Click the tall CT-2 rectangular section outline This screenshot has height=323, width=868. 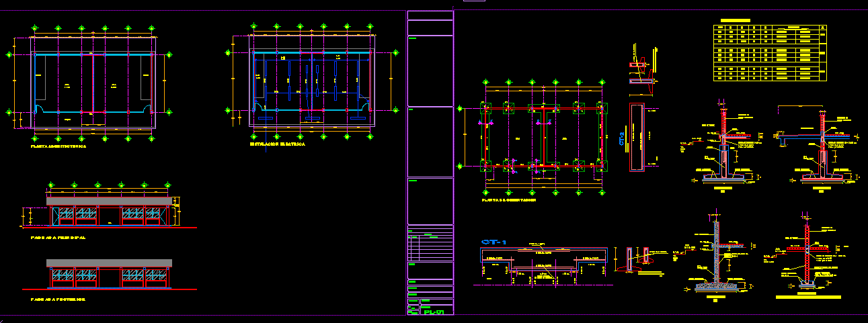coord(637,138)
